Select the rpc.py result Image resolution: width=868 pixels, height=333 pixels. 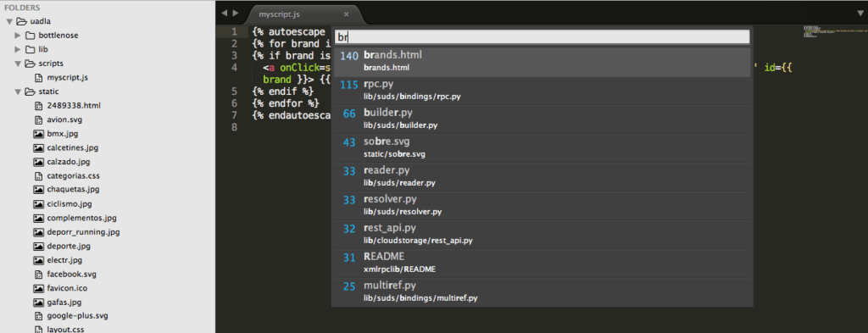coord(542,91)
